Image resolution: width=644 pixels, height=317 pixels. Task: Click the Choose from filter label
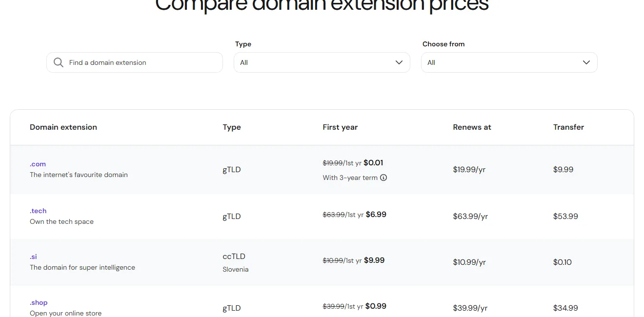point(443,44)
